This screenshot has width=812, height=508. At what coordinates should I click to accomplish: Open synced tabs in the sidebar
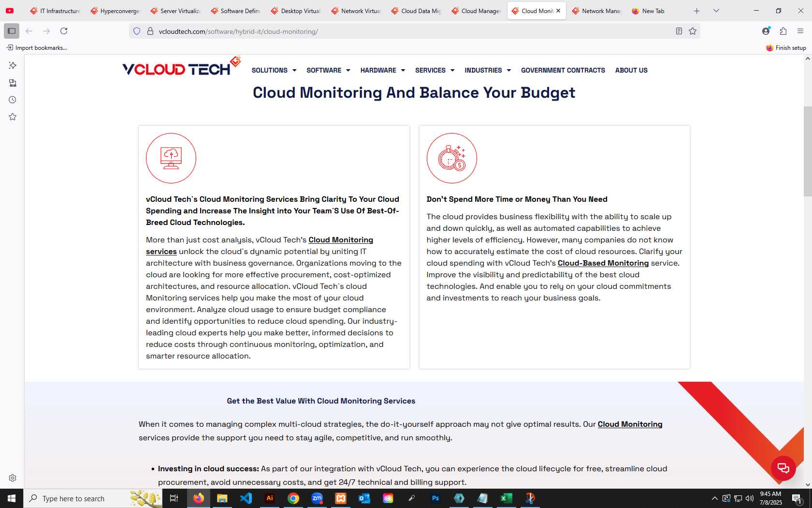(13, 83)
